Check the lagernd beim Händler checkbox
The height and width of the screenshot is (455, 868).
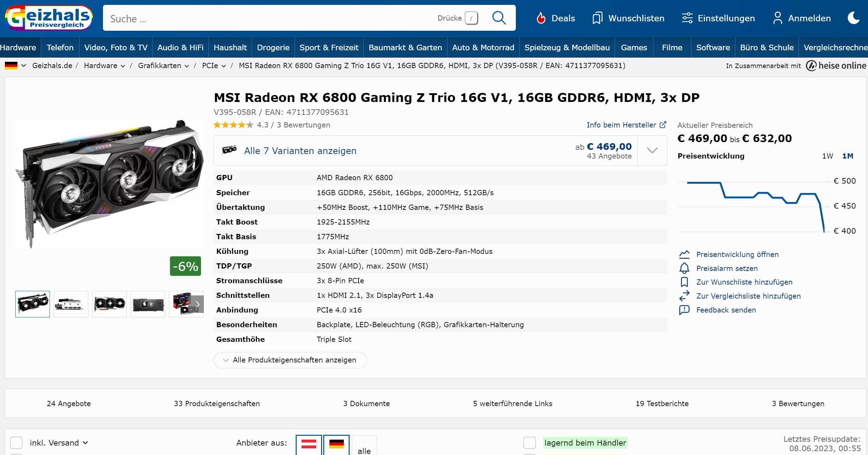(x=529, y=442)
